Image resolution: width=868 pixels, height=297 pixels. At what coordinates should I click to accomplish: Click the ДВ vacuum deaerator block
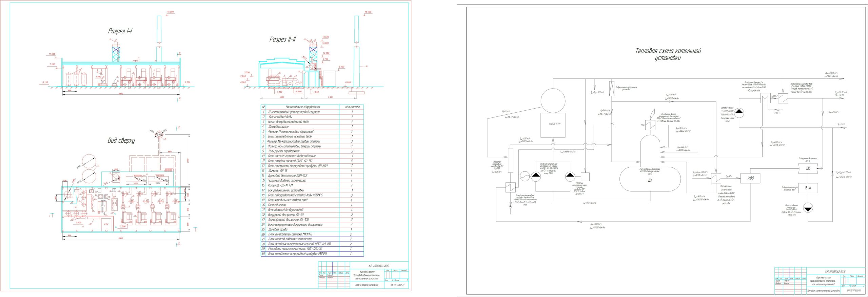(808, 168)
